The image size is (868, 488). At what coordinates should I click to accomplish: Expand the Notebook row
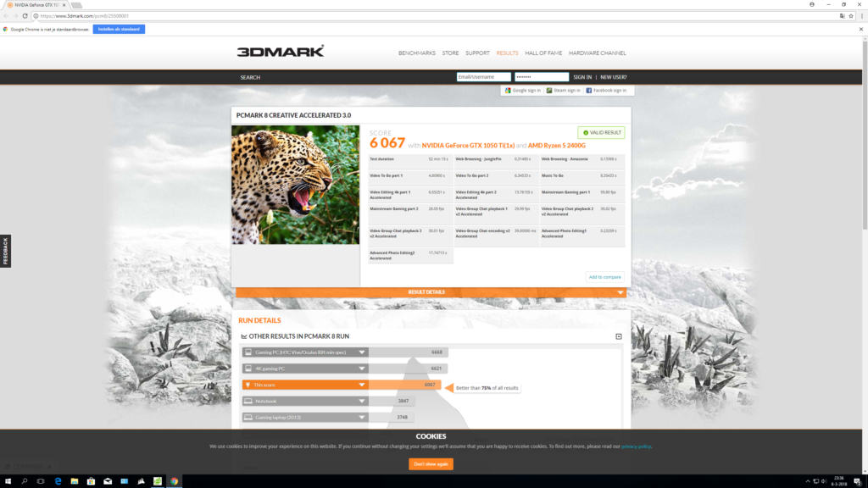361,401
